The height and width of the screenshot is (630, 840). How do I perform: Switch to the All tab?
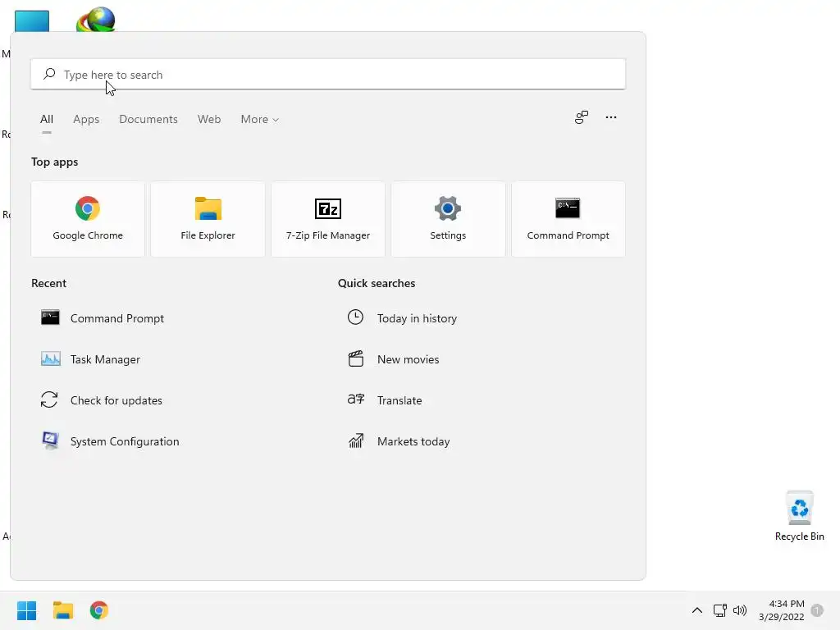tap(47, 119)
